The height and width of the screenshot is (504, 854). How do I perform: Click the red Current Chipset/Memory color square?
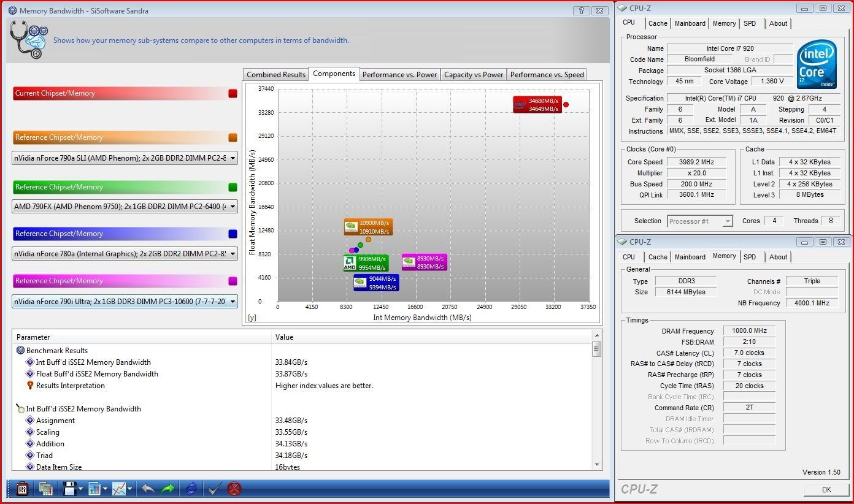pyautogui.click(x=233, y=94)
